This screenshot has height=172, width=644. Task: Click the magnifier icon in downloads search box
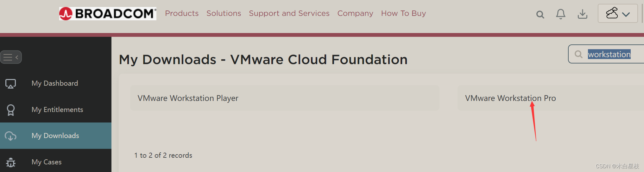click(x=578, y=54)
